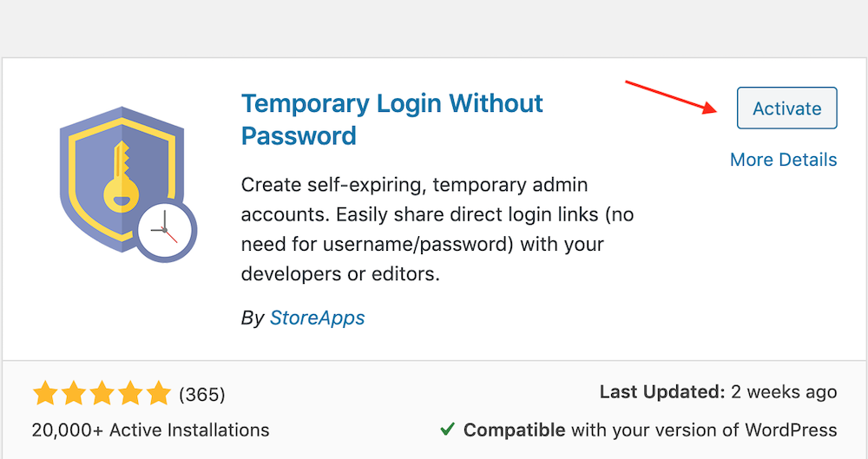Click the clock badge on the plugin logo
The image size is (868, 459).
(165, 230)
